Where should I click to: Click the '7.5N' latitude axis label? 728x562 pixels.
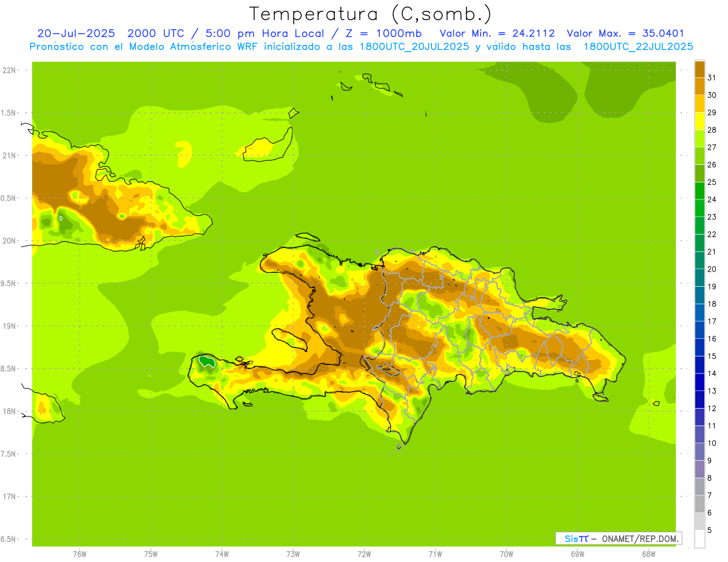click(9, 453)
